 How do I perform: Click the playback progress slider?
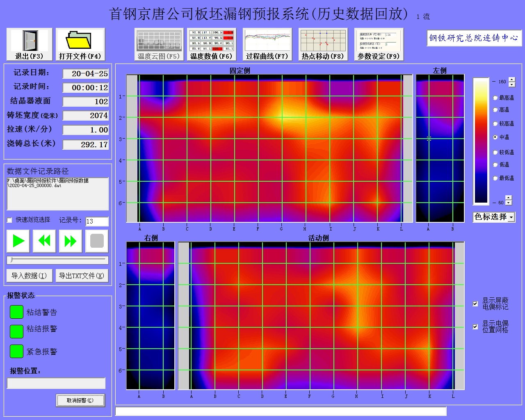tap(57, 260)
